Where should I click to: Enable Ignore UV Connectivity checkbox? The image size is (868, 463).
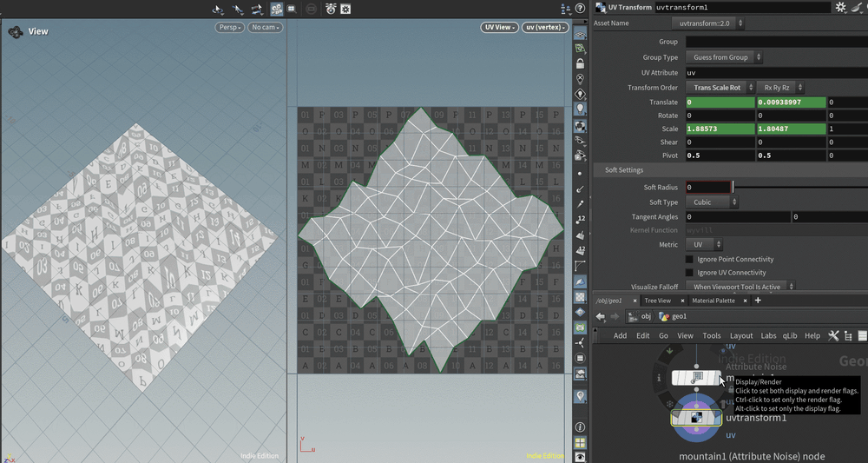click(x=690, y=273)
